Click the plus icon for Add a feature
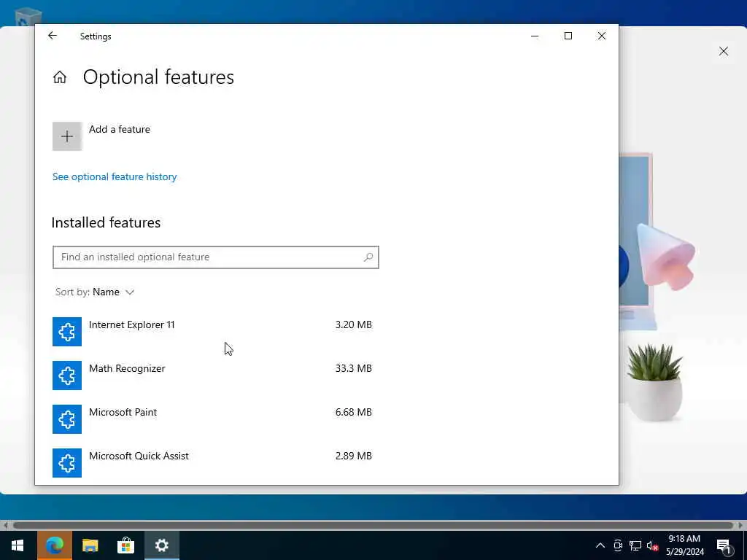The width and height of the screenshot is (747, 560). [67, 136]
